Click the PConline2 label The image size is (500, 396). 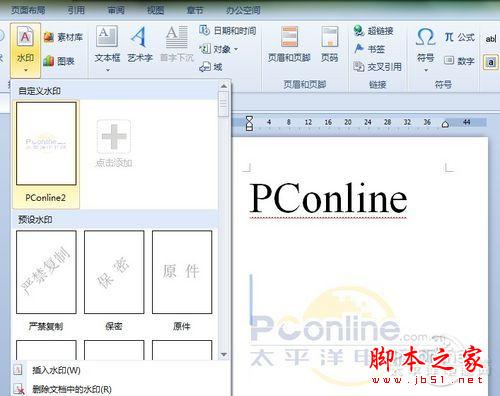point(46,198)
